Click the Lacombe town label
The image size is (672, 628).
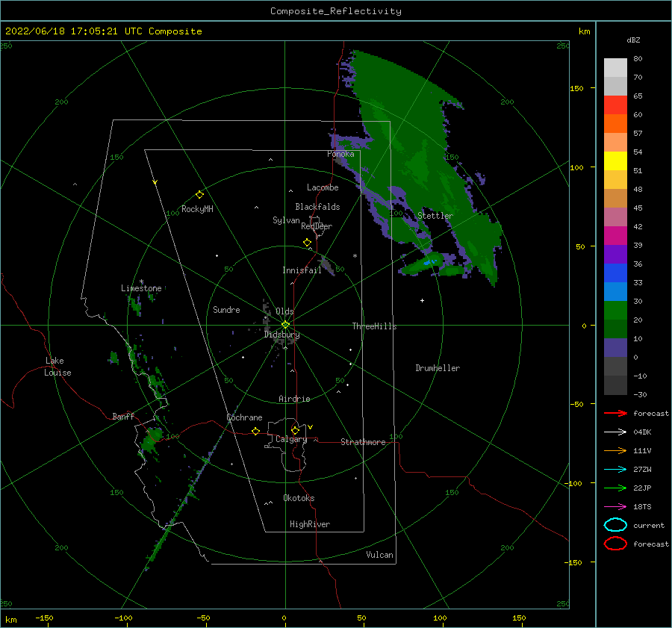coord(323,187)
